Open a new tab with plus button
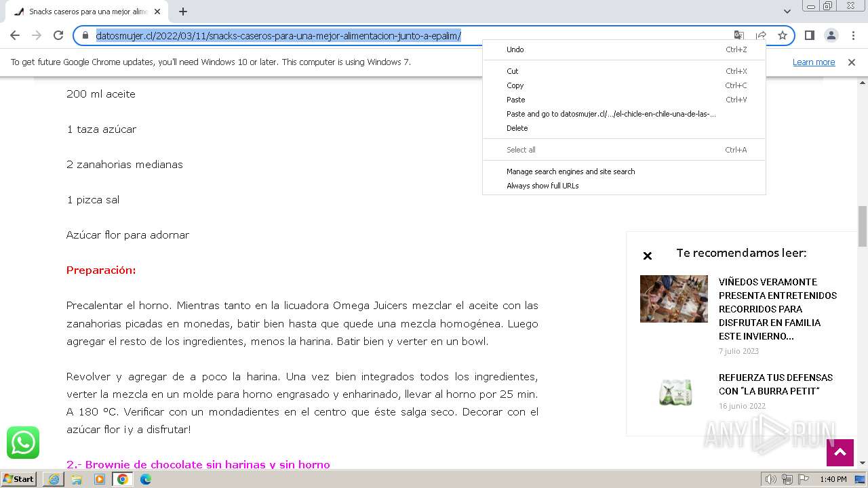Image resolution: width=868 pixels, height=488 pixels. [183, 12]
